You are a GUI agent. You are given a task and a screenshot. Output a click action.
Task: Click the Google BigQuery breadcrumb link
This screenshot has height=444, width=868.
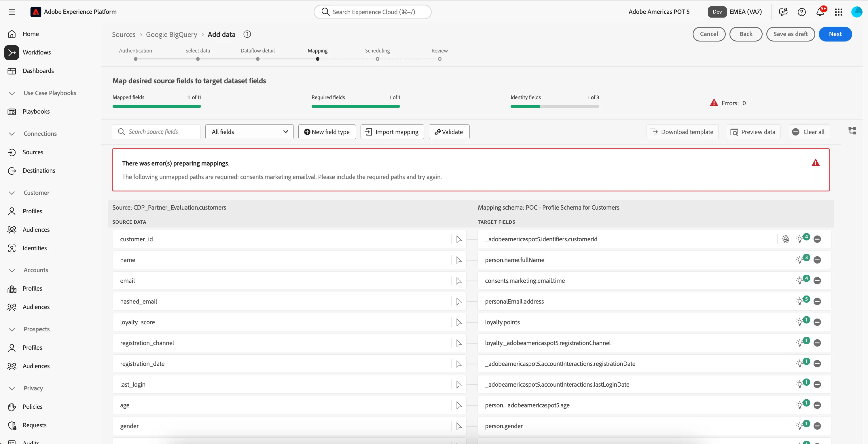click(172, 34)
